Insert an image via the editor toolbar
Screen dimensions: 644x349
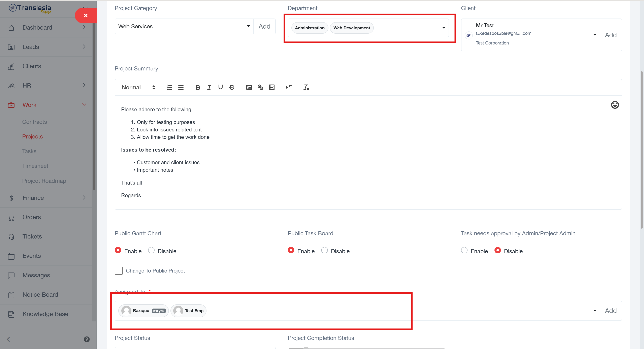coord(249,88)
